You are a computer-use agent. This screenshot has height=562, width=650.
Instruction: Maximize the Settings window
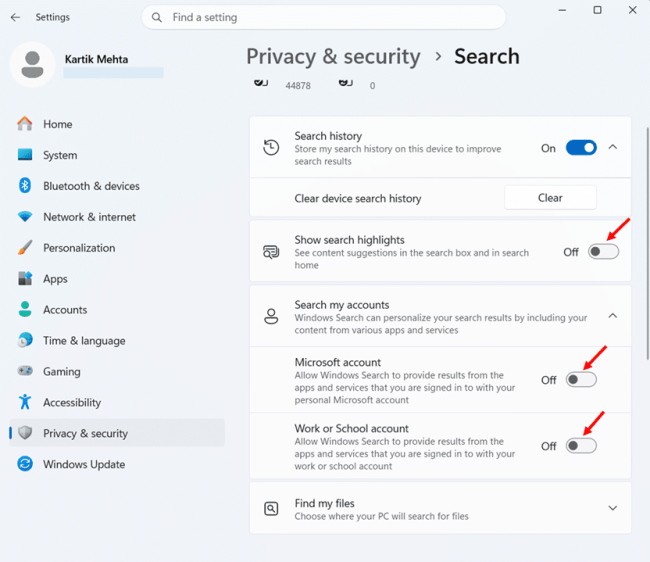click(x=597, y=10)
